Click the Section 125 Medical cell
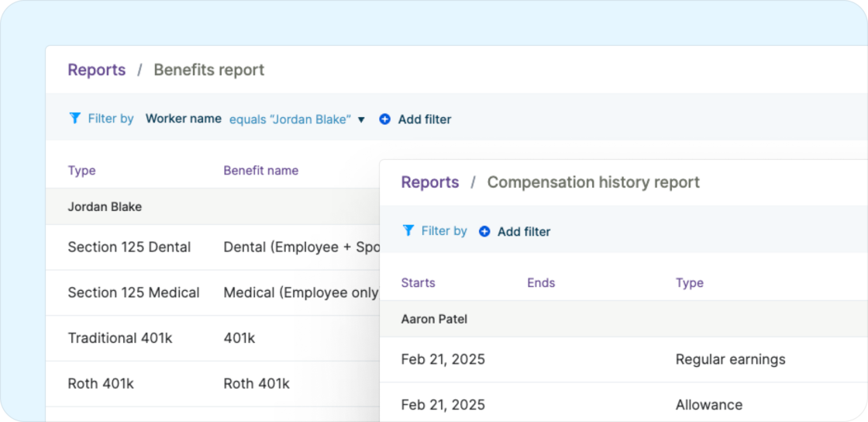This screenshot has height=422, width=868. (133, 292)
